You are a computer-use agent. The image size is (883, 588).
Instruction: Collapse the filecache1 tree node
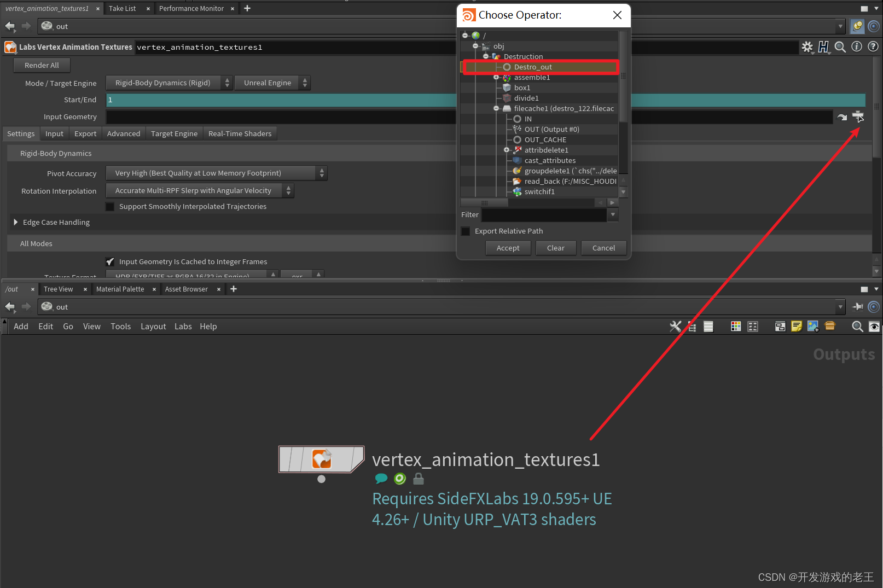tap(496, 108)
